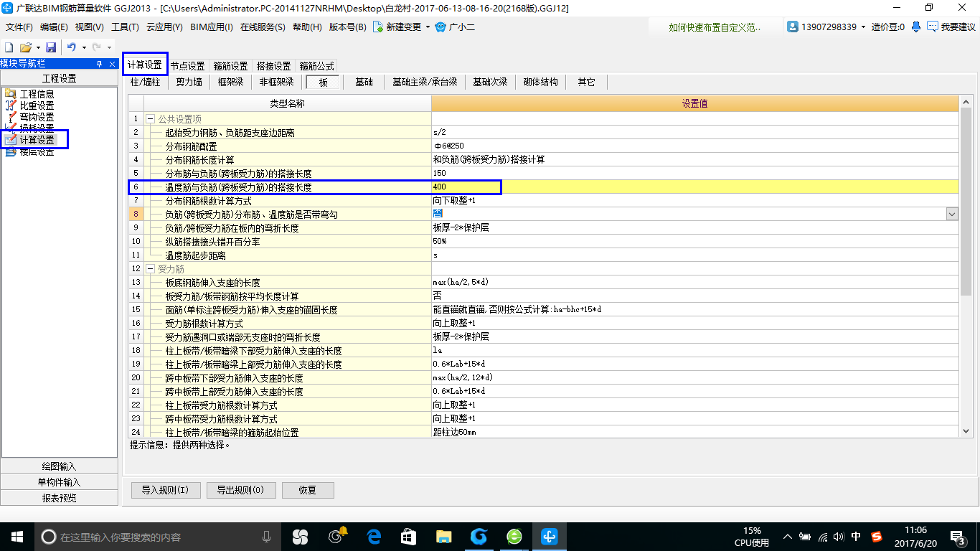
Task: Click the Microsoft Store taskbar icon
Action: (408, 537)
